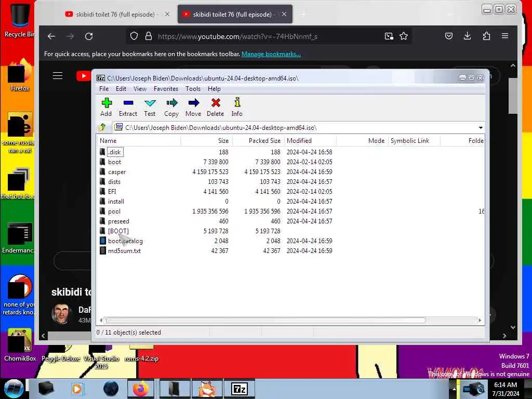Click the Firefox page scroll down arrow
The width and height of the screenshot is (532, 399).
[513, 327]
